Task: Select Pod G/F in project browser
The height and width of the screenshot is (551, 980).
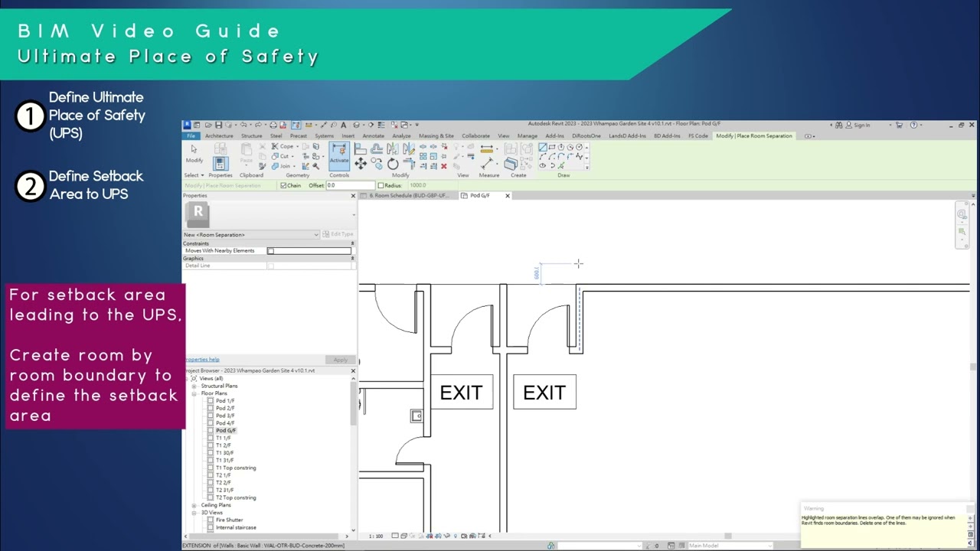Action: (226, 431)
